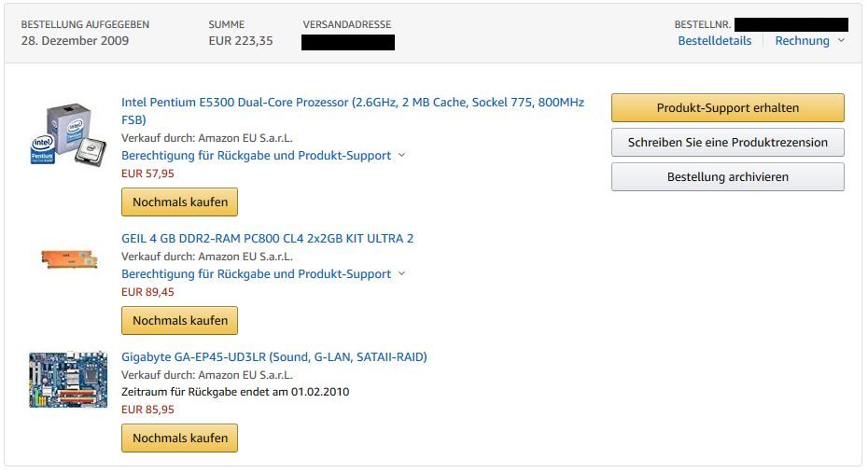This screenshot has width=868, height=473.
Task: Write a product review via Produktrezension button
Action: [727, 142]
